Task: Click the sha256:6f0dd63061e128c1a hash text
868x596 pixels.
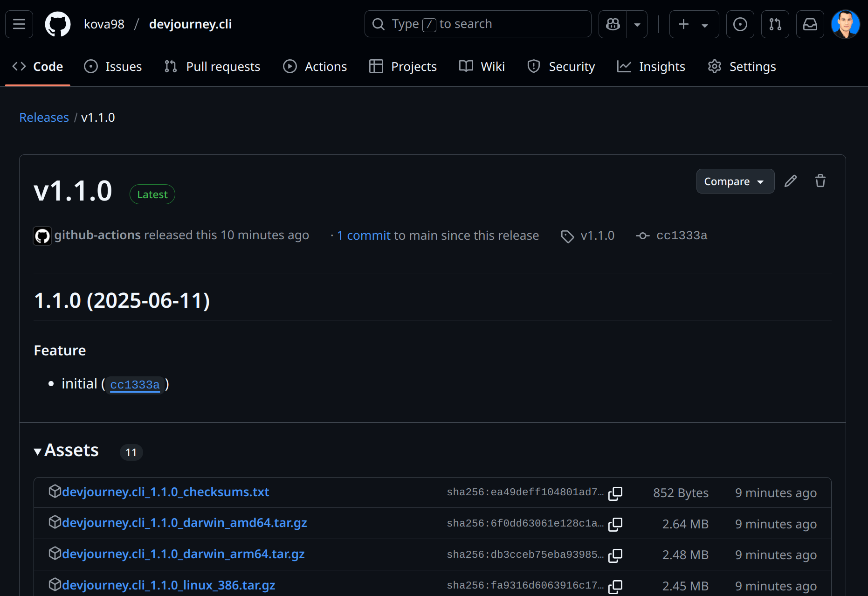Action: (525, 524)
